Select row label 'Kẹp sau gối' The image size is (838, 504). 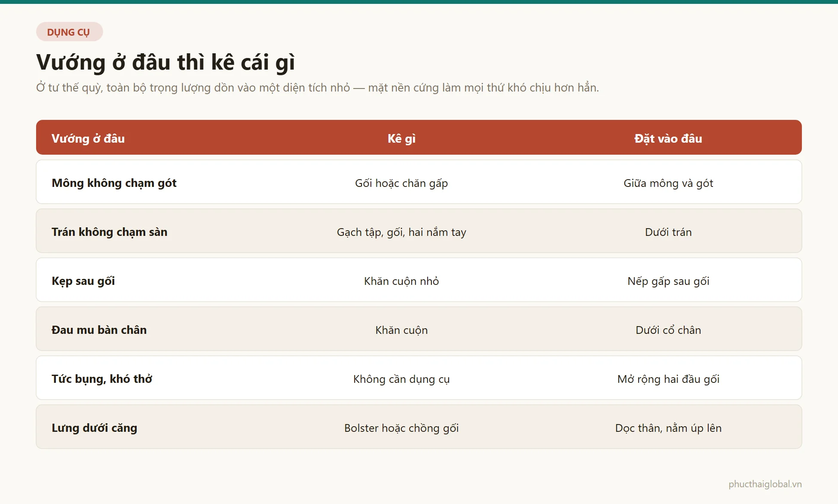click(83, 281)
